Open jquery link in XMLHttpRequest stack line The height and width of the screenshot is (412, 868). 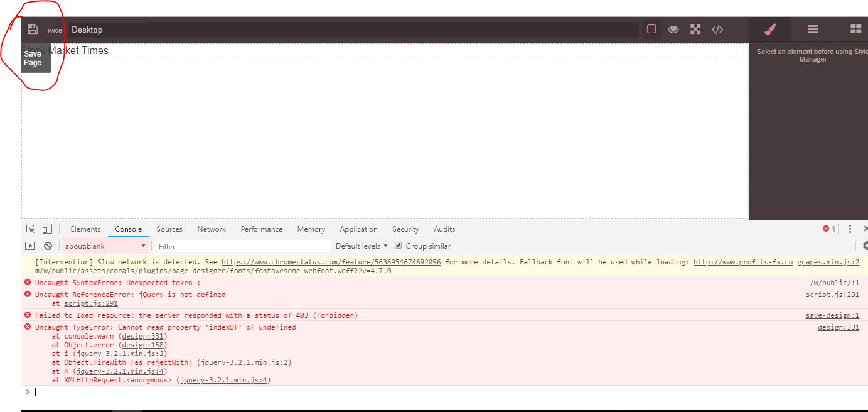(x=223, y=381)
